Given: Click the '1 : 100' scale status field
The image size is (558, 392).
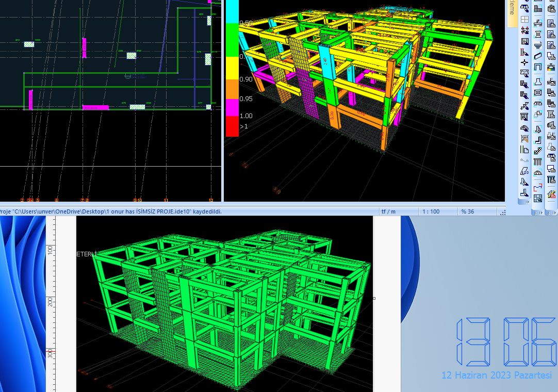Looking at the screenshot, I should [x=431, y=211].
